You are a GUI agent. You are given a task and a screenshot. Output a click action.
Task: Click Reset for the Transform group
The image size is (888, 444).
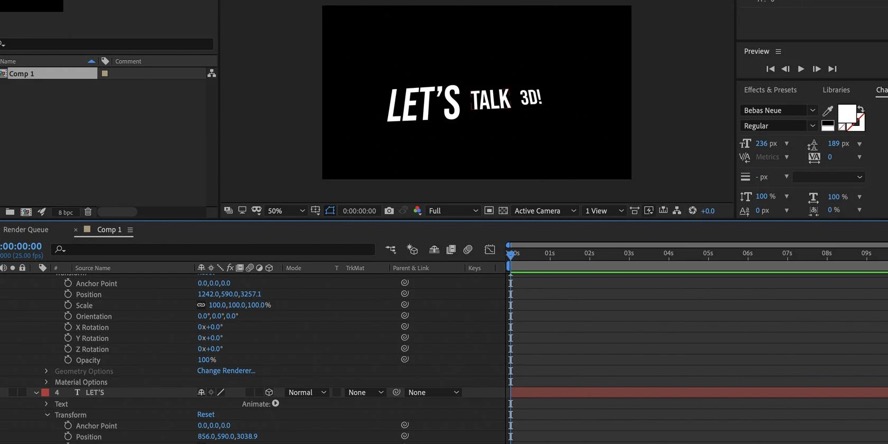click(205, 415)
